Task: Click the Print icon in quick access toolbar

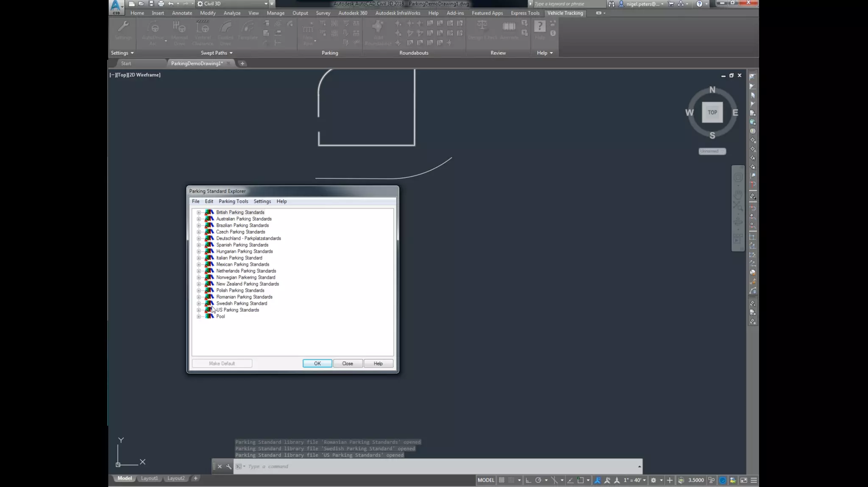Action: [x=161, y=4]
